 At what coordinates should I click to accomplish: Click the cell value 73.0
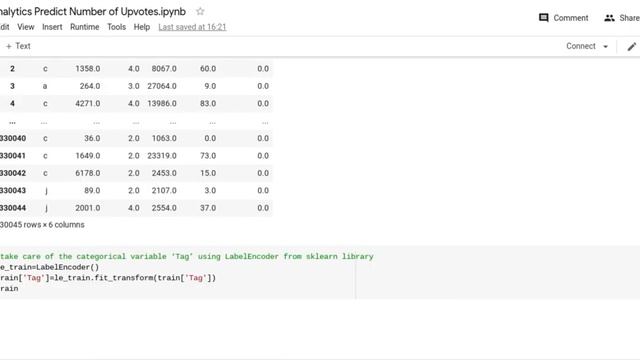(x=208, y=156)
